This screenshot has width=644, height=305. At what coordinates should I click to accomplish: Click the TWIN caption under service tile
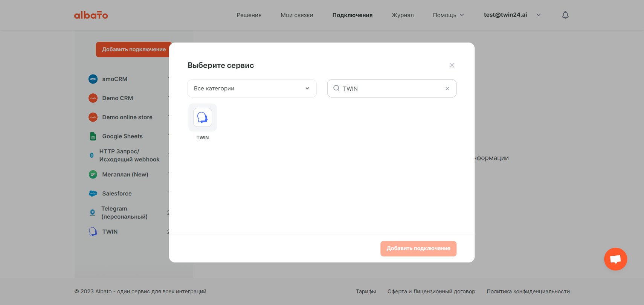(203, 138)
